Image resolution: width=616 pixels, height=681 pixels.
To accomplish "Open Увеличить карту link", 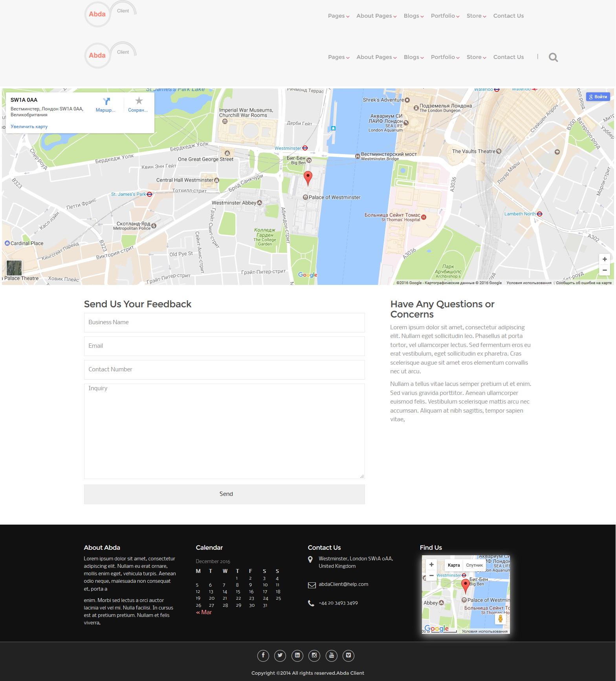I will click(x=29, y=127).
